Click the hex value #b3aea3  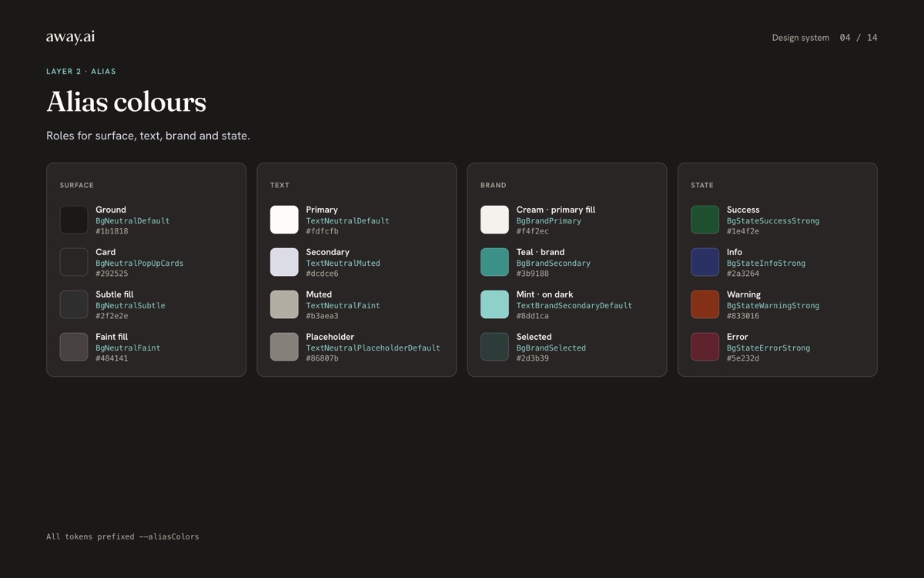322,316
